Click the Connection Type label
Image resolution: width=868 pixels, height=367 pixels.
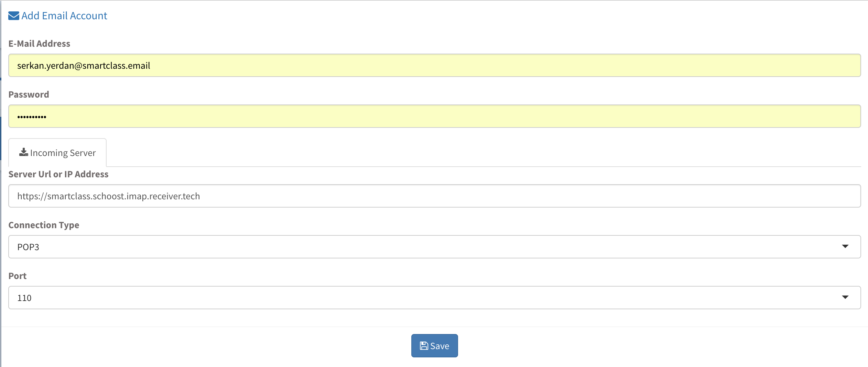point(44,225)
